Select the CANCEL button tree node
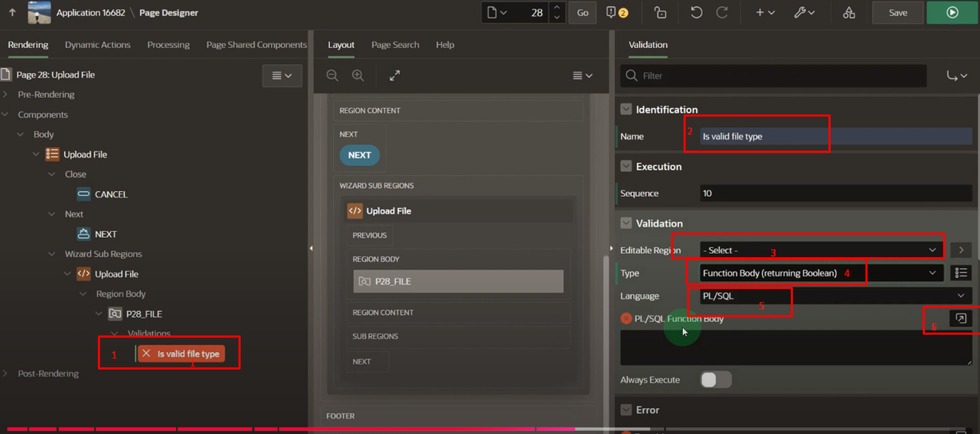 (111, 194)
